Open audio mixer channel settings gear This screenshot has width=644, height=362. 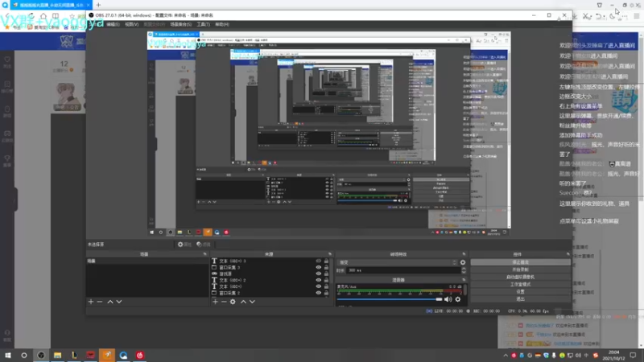[458, 299]
